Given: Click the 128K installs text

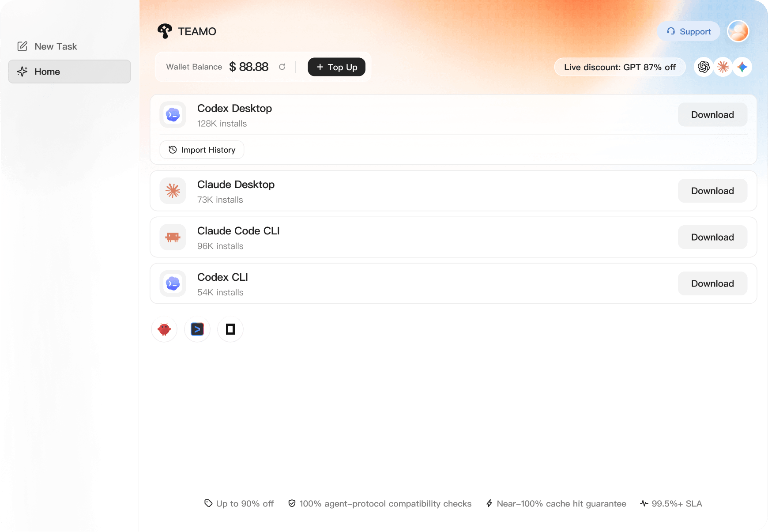Looking at the screenshot, I should [x=222, y=124].
